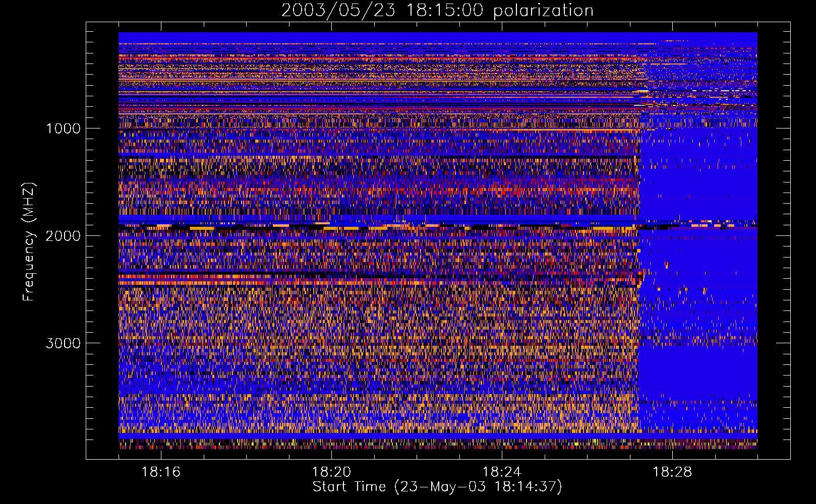Click the 1000 frequency tick label
816x504 pixels.
(63, 129)
